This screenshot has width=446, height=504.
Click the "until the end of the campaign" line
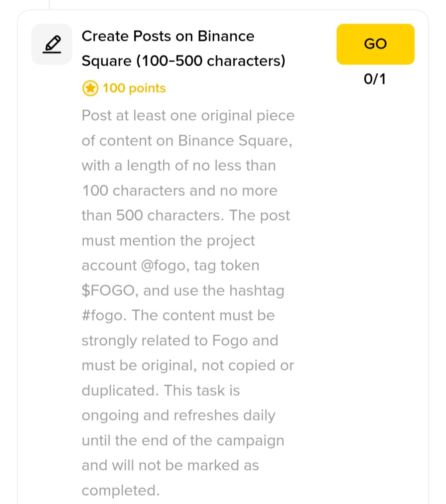tap(183, 441)
